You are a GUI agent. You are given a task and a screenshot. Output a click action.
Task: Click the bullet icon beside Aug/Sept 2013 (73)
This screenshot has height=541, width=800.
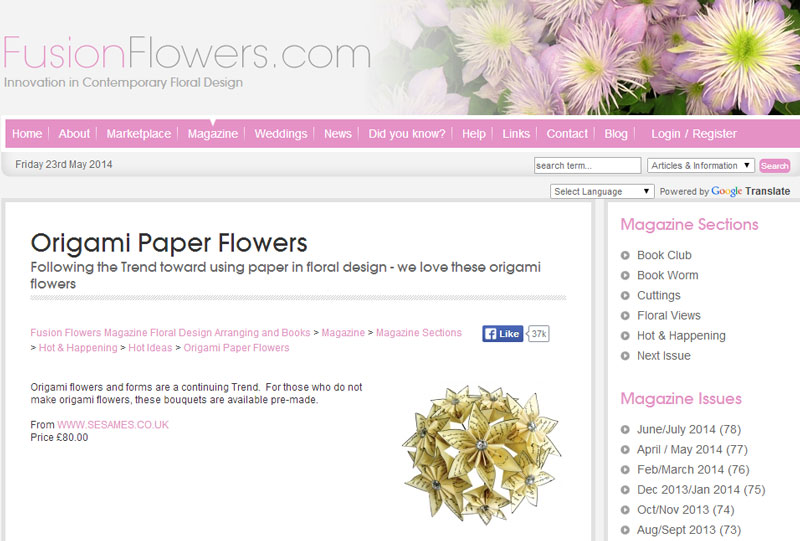625,530
